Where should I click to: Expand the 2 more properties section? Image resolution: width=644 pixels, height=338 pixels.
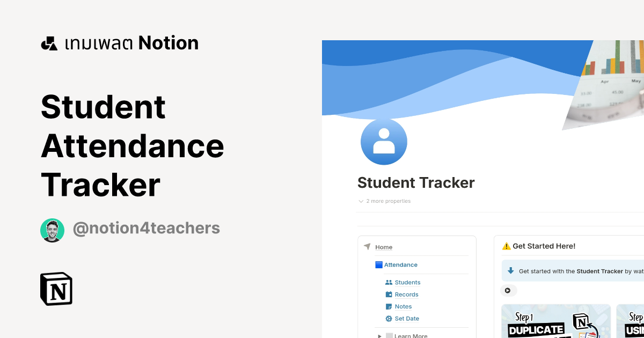(384, 201)
